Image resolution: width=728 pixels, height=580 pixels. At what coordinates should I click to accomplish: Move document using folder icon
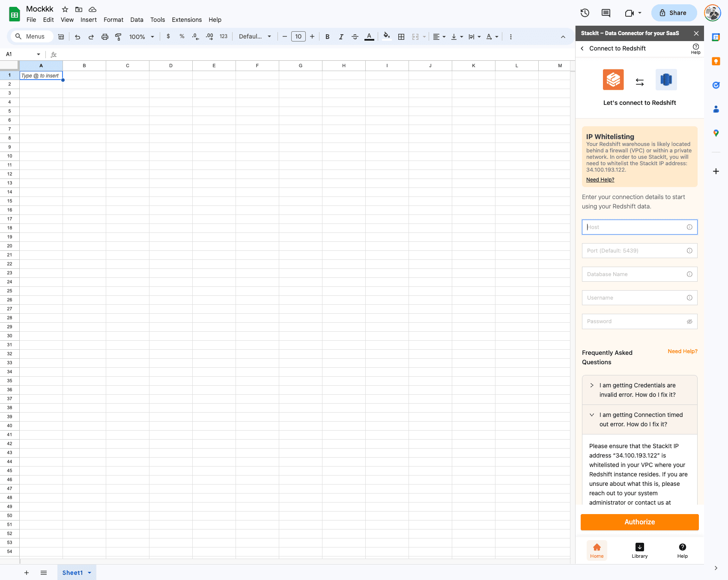79,9
